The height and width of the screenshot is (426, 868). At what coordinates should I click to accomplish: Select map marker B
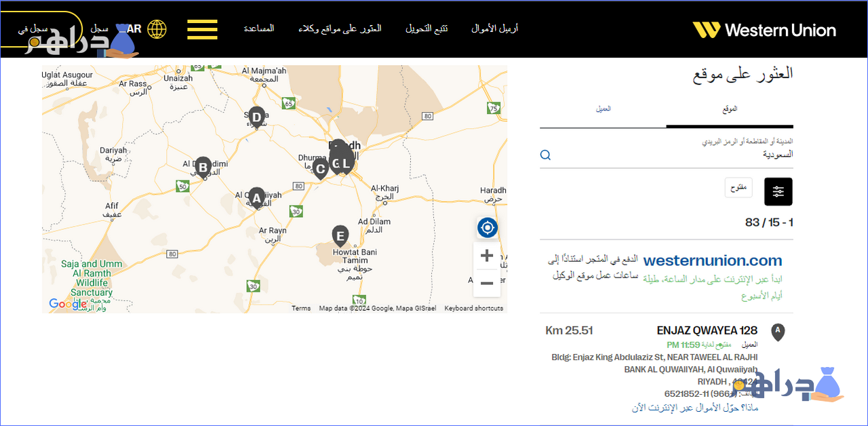(203, 167)
